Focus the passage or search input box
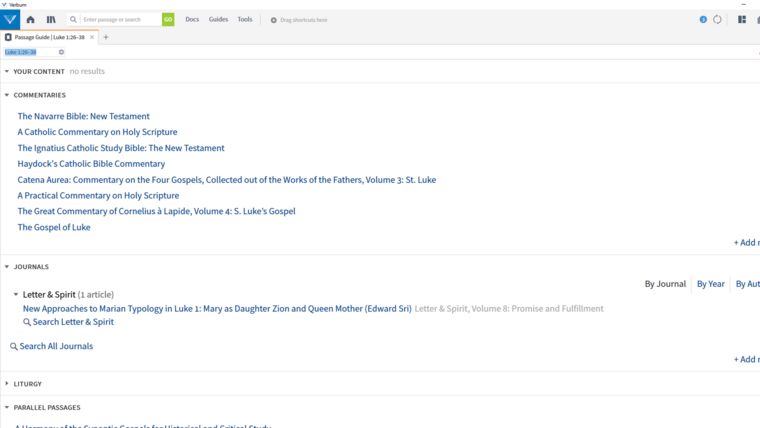The image size is (760, 428). coord(121,19)
